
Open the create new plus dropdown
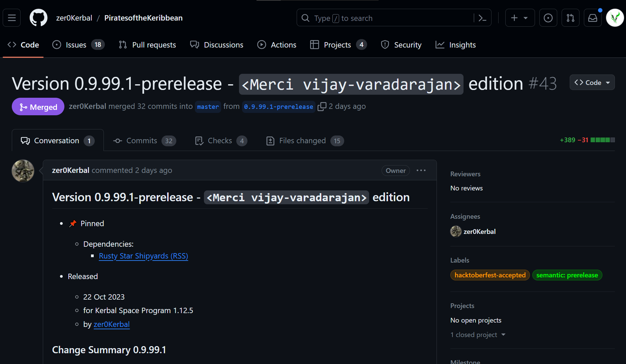[x=520, y=18]
